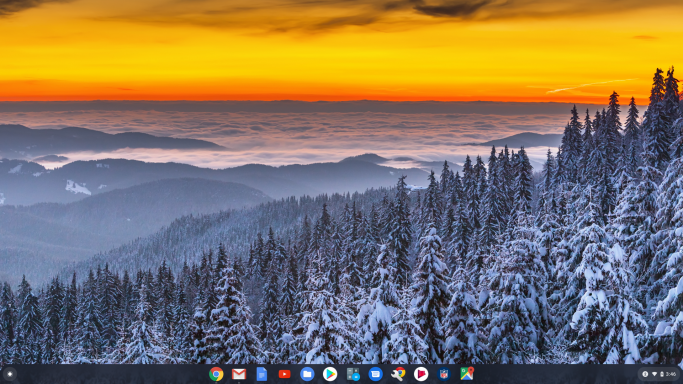Launch Google Play Movies app
The image size is (683, 384).
(421, 374)
